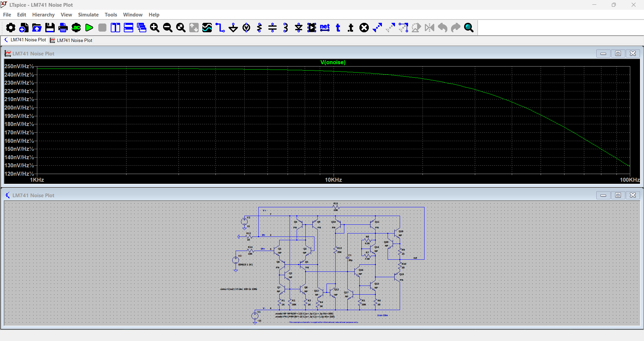This screenshot has height=341, width=644.
Task: Open the Help menu
Action: coord(154,15)
